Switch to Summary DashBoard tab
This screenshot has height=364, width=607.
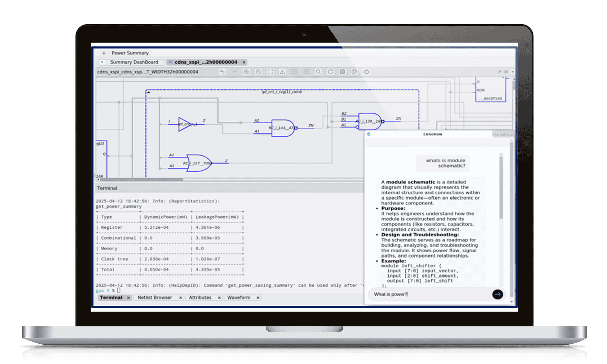tap(134, 62)
